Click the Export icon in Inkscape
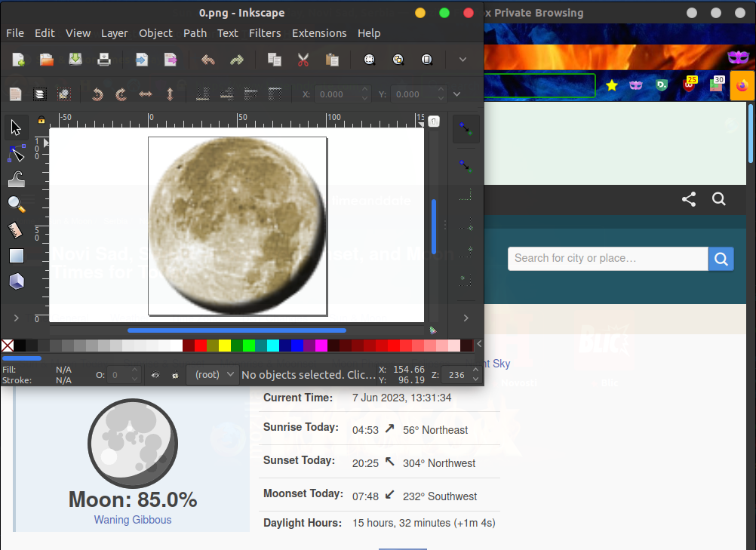Screen dimensions: 756x550 [x=171, y=60]
